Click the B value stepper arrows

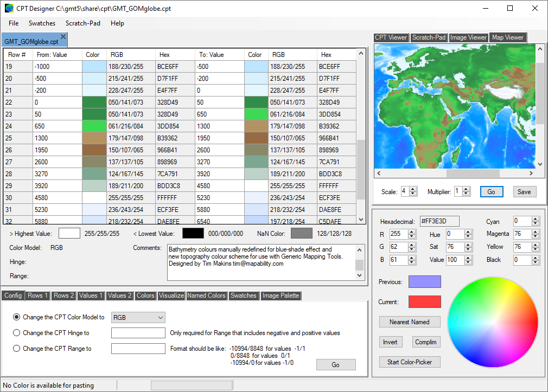[x=412, y=260]
